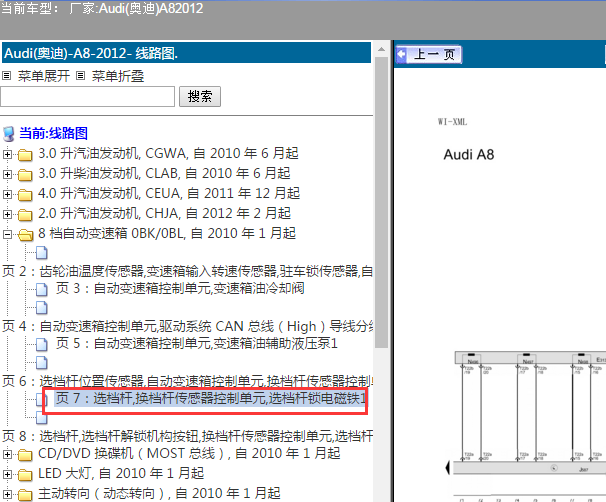Image resolution: width=606 pixels, height=502 pixels.
Task: Click folder icon of 3.0 升柴油发动机 CLAB
Action: [x=25, y=175]
